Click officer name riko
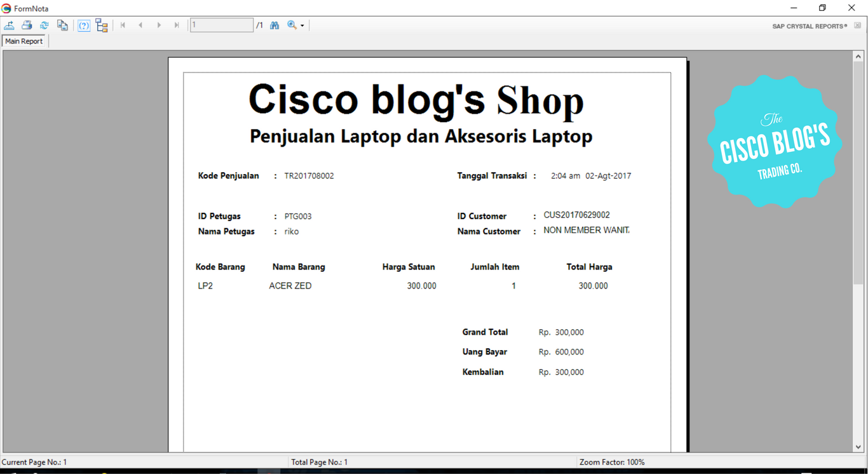 (292, 232)
